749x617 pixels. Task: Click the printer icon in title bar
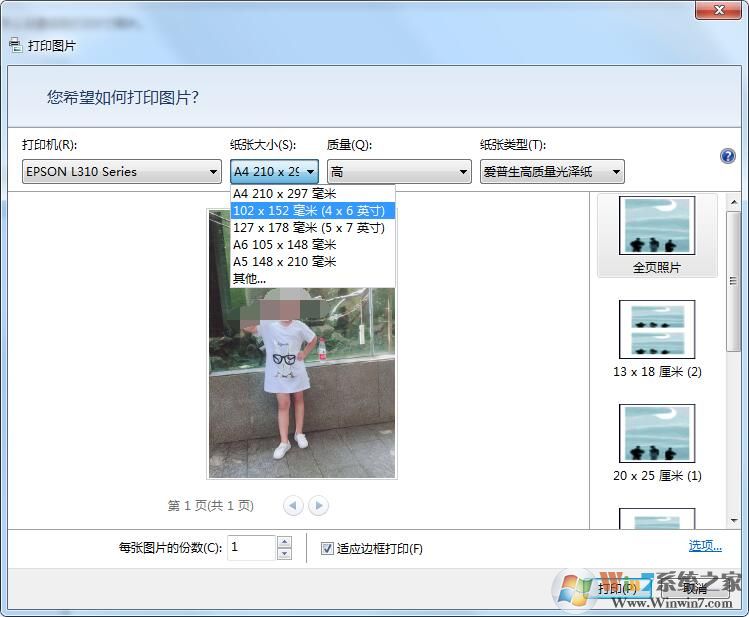coord(16,45)
